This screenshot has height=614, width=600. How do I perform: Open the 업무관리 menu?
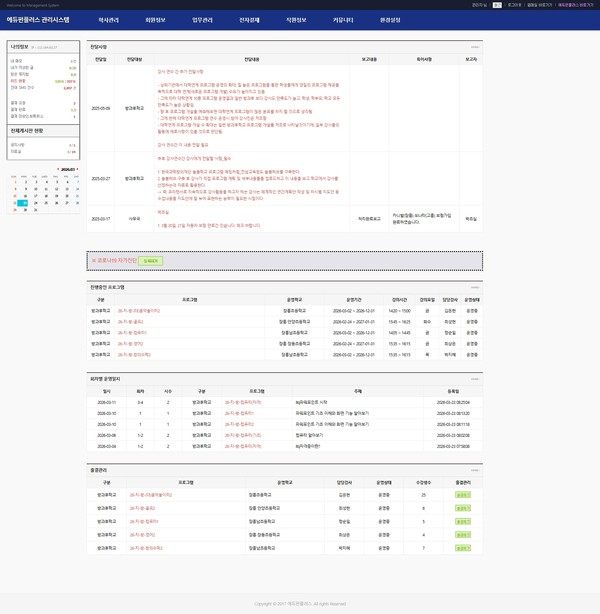pos(202,20)
